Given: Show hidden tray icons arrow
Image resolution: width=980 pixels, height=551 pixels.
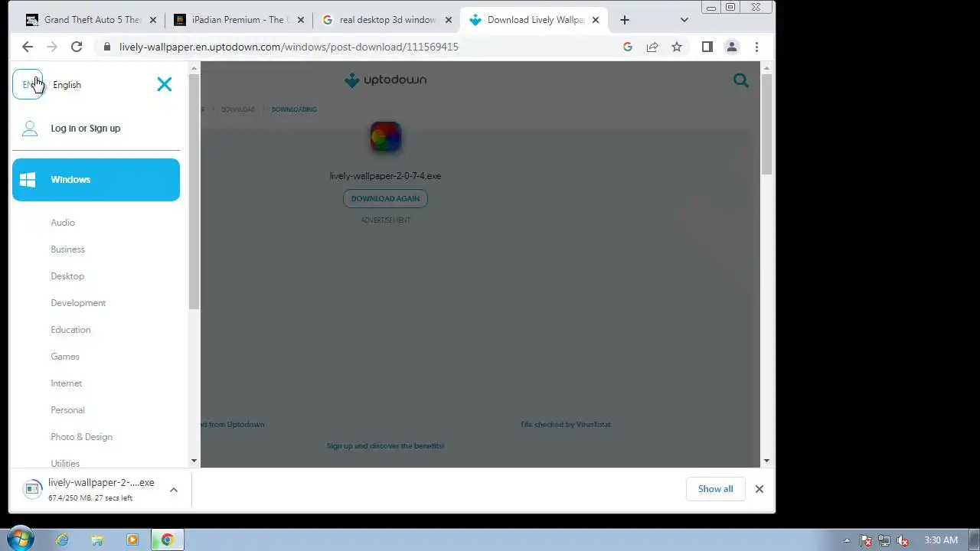Looking at the screenshot, I should tap(847, 540).
